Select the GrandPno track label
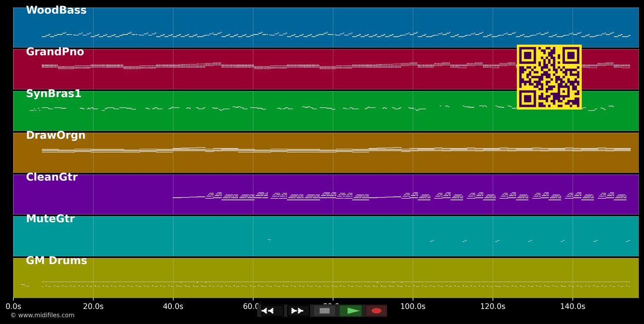The height and width of the screenshot is (324, 644). point(55,52)
